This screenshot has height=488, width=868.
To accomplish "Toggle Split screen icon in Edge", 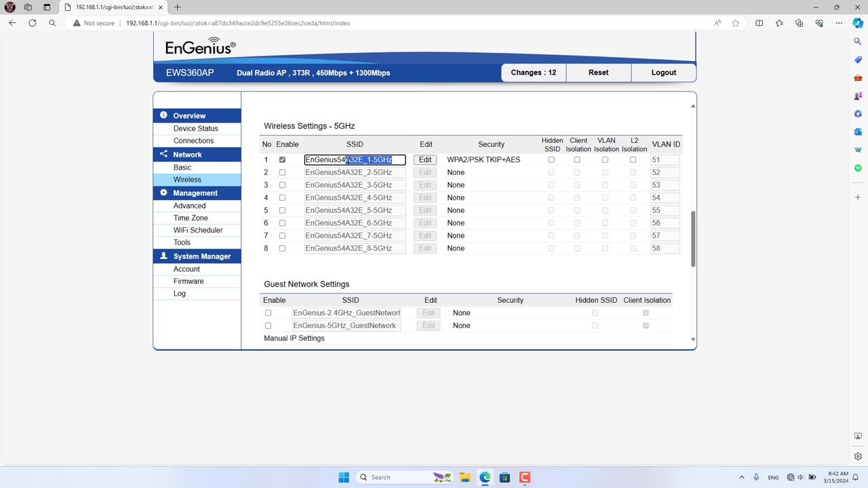I will (759, 23).
